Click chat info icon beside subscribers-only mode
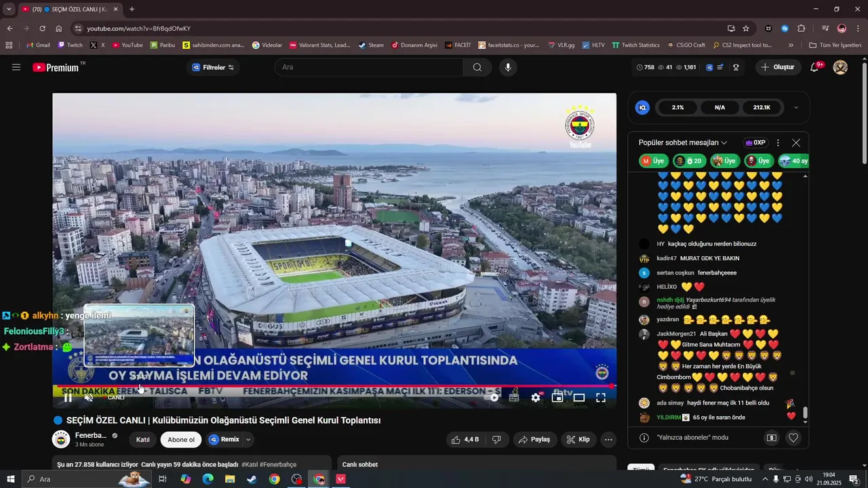 [x=644, y=438]
